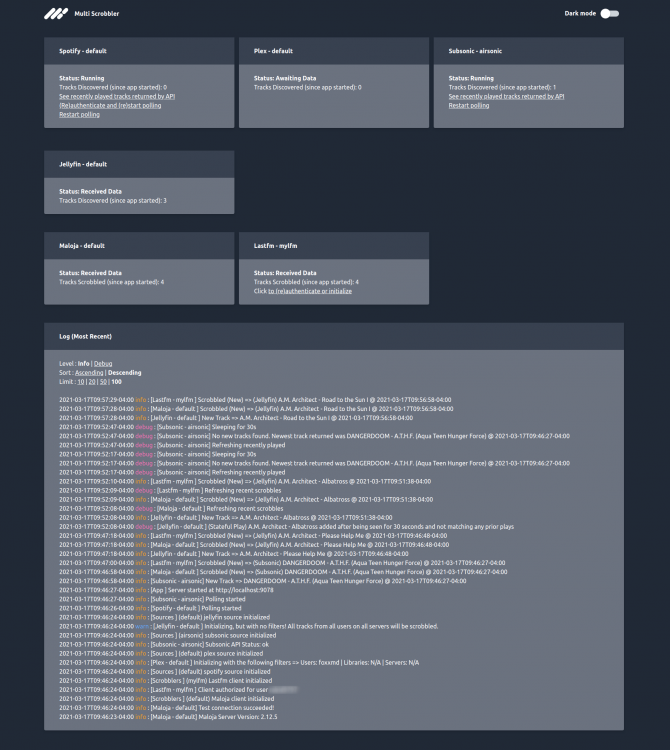Open Subsonic recently played tracks link
This screenshot has width=670, height=750.
(x=506, y=96)
